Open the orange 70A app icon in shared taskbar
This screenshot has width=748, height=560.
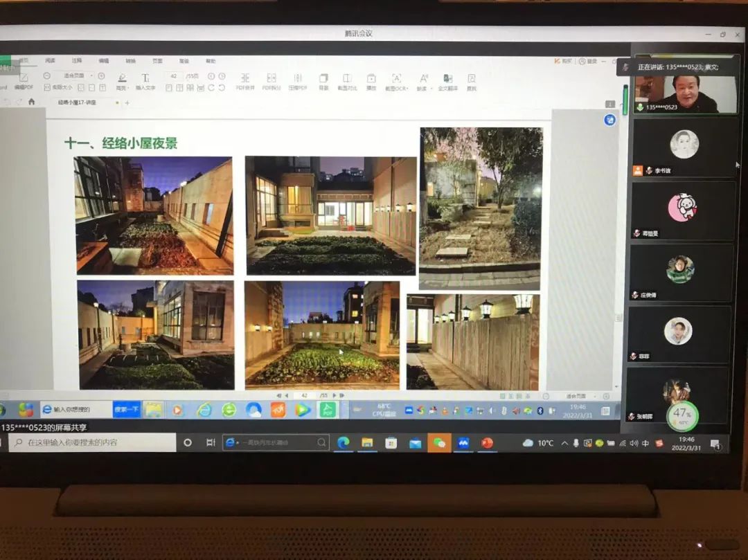pos(278,409)
